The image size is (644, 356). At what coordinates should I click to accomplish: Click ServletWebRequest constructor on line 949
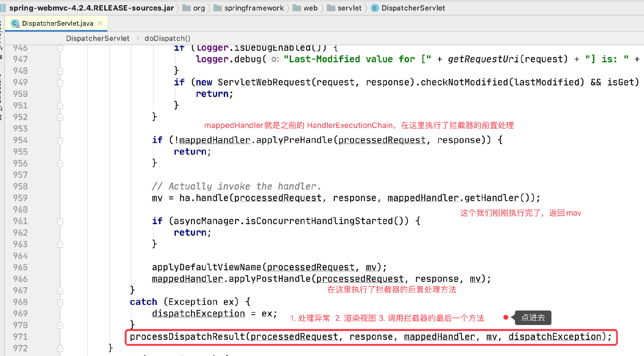click(264, 82)
